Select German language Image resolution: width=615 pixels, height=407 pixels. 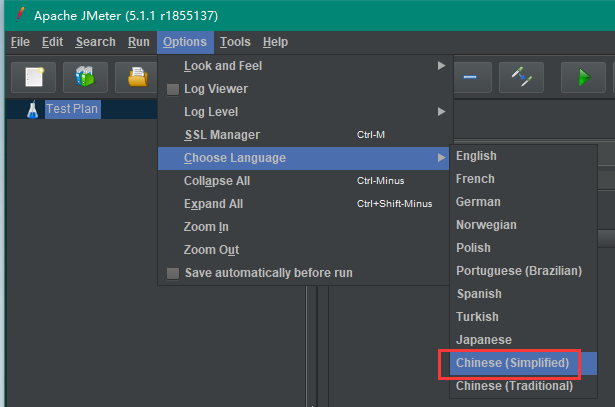point(523,202)
